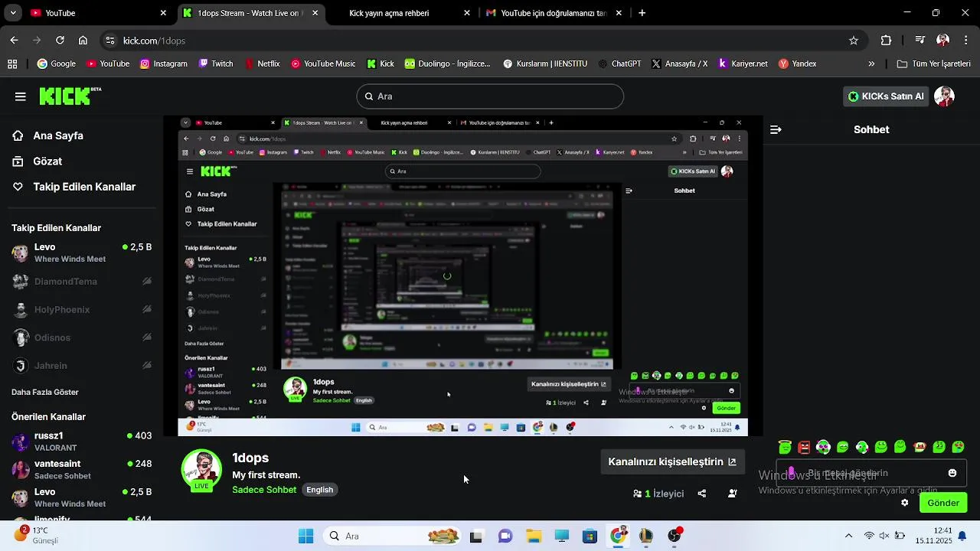The width and height of the screenshot is (980, 551).
Task: Expand Daha Fazla Göster in followed channels
Action: (45, 392)
